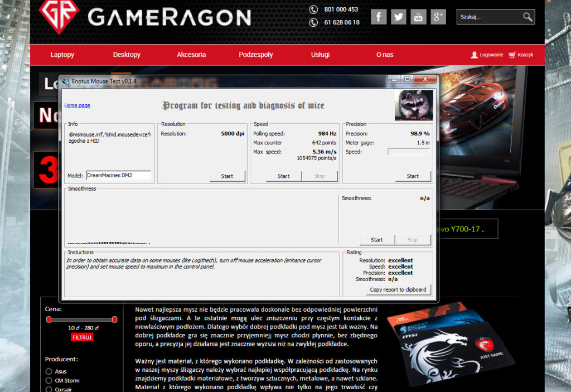Start the Resolution test
Image resolution: width=571 pixels, height=392 pixels.
click(x=228, y=176)
